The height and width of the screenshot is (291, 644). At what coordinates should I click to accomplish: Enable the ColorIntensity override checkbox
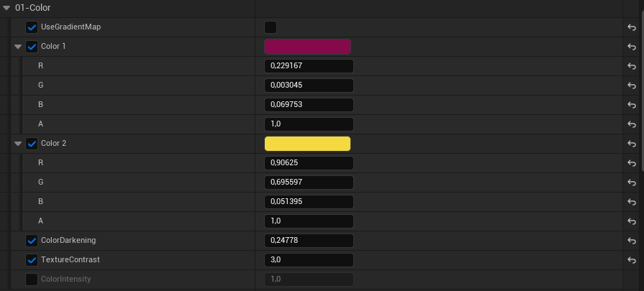coord(32,280)
